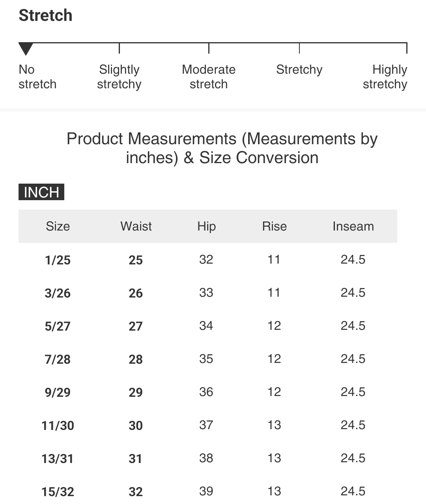Click the Moderate stretch scale label

tap(209, 77)
